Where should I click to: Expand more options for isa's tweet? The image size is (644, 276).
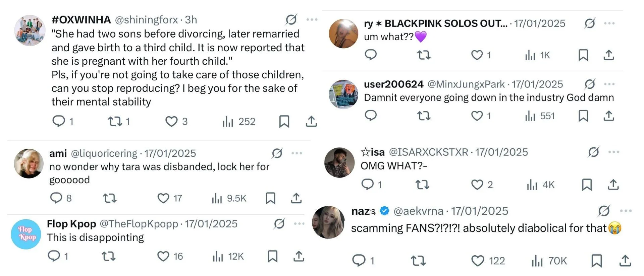614,152
